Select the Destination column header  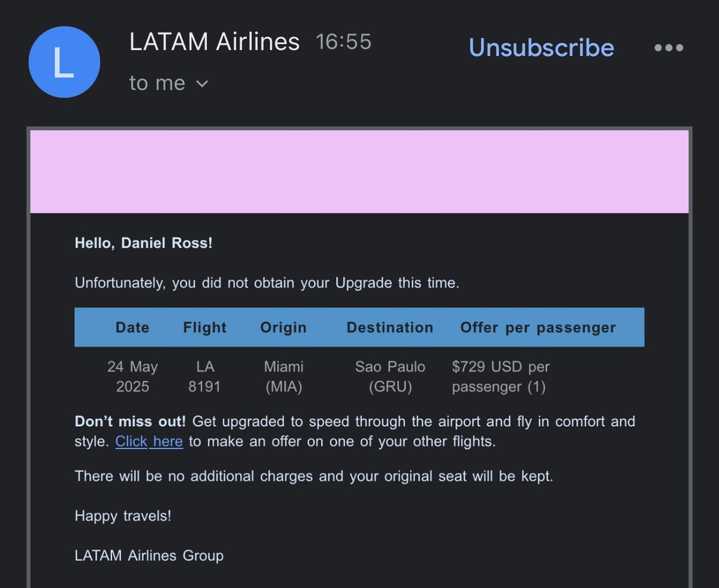[x=389, y=327]
